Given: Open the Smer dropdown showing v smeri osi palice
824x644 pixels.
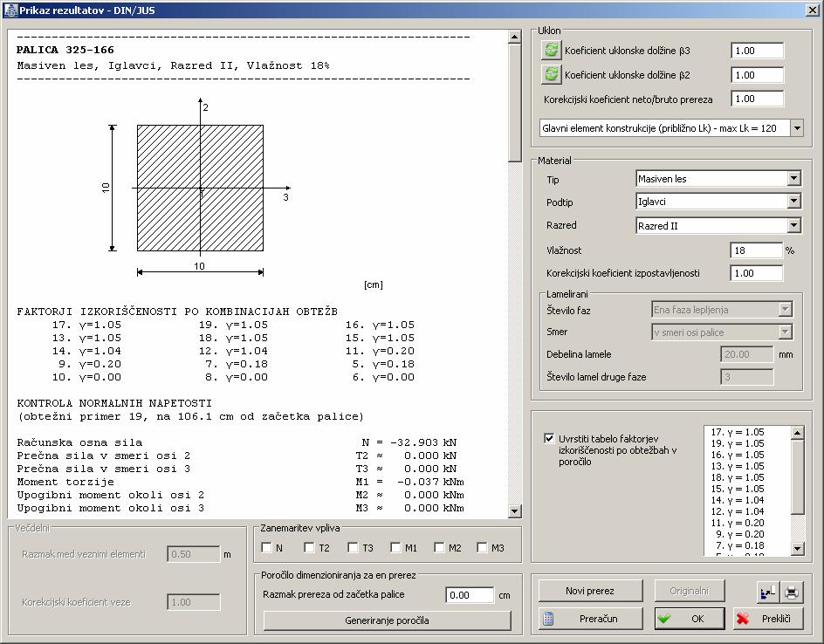Looking at the screenshot, I should 785,332.
